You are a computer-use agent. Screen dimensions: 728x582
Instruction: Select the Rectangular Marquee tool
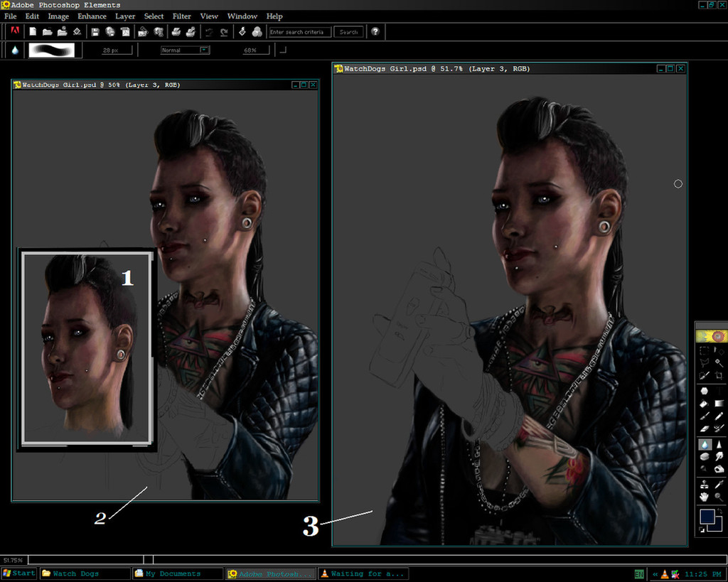[705, 351]
